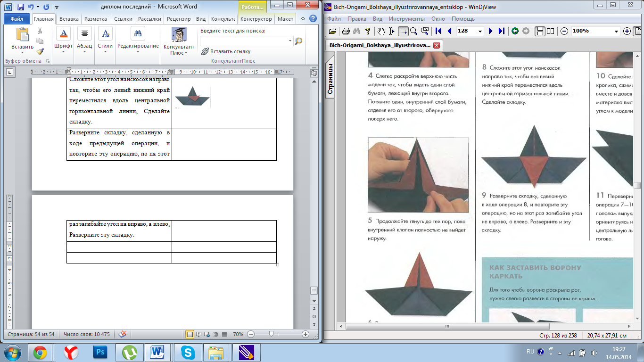Enable facing pages layout mode

click(x=550, y=31)
